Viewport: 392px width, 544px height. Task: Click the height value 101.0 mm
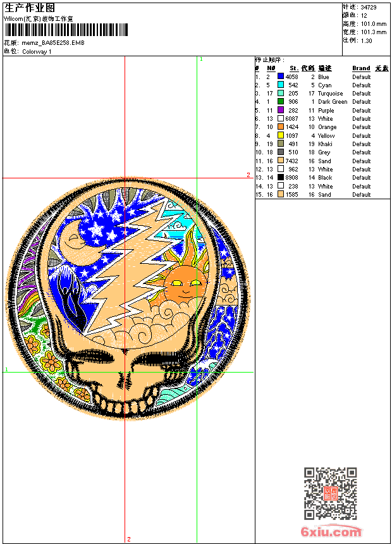tap(374, 24)
